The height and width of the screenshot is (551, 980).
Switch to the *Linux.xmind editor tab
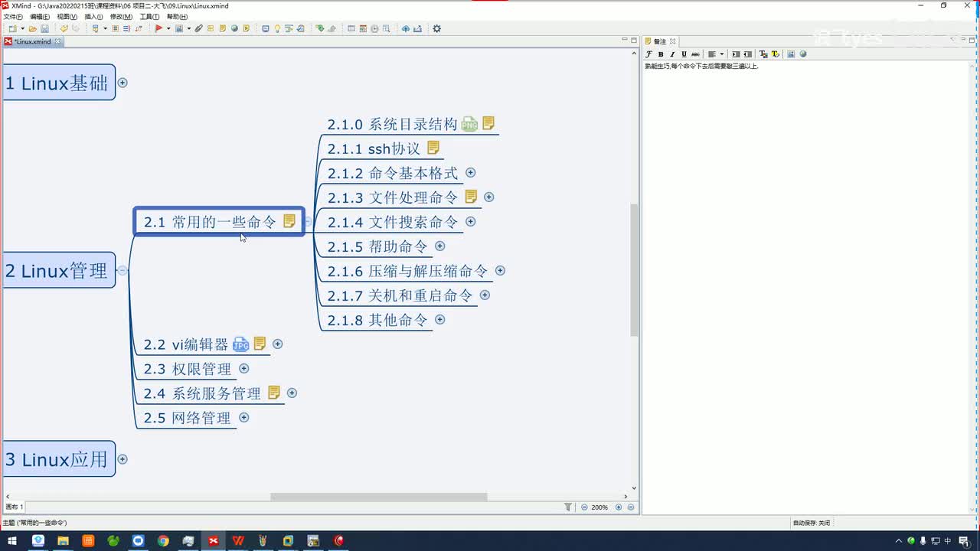coord(32,41)
